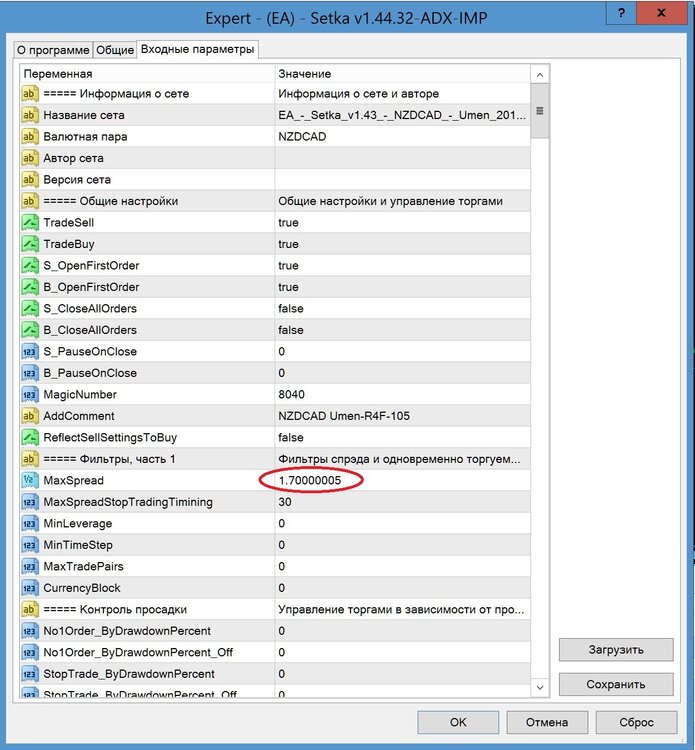The height and width of the screenshot is (750, 695).
Task: Select the B_OpenFirstOrder value true
Action: 288,287
